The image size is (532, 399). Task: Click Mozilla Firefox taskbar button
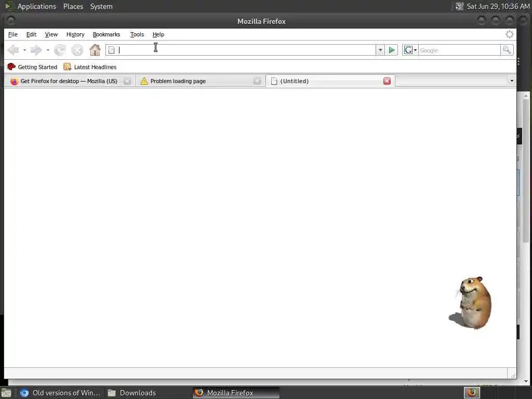coord(236,393)
